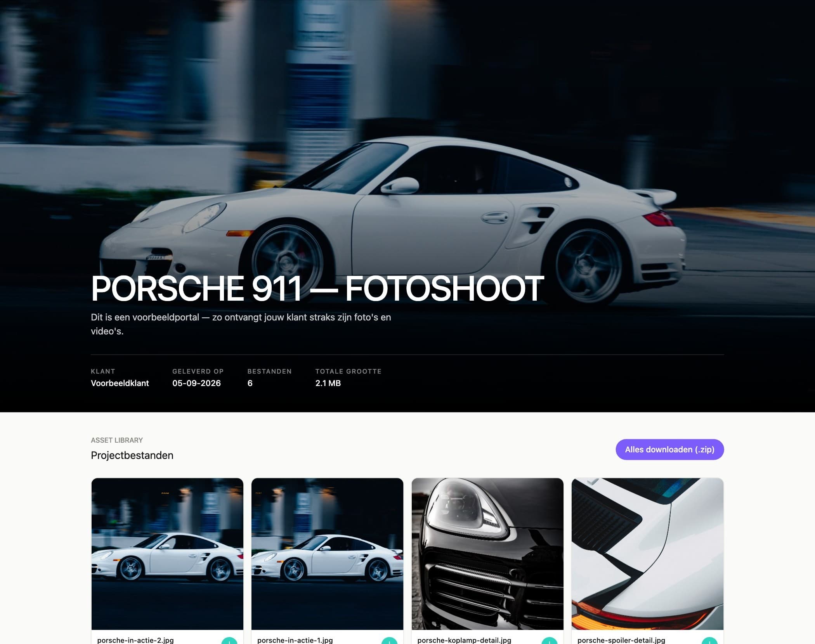Screen dimensions: 815x644
Task: Click the delivery date 05-09-2026
Action: [x=196, y=383]
